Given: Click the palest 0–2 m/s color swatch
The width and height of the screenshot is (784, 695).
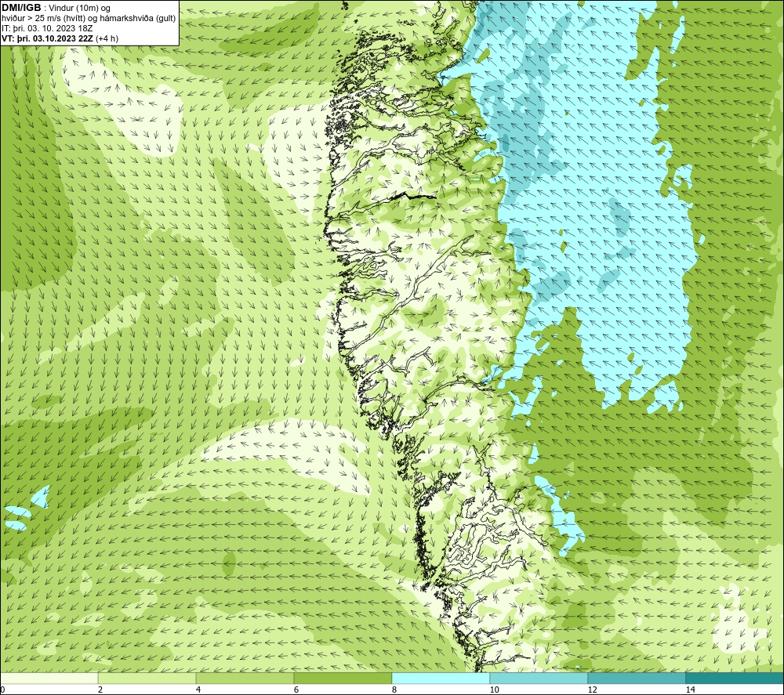Looking at the screenshot, I should [49, 678].
